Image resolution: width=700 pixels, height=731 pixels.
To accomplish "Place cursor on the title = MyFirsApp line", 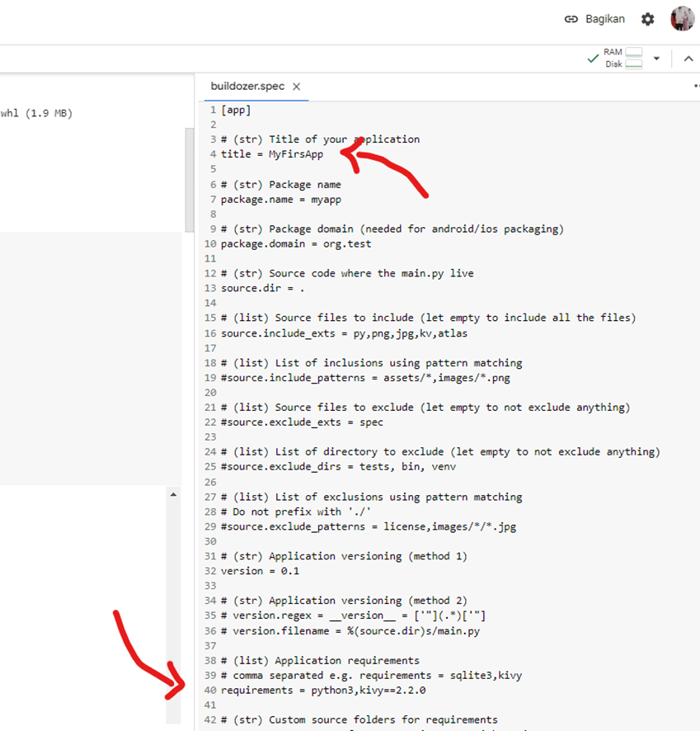I will pyautogui.click(x=272, y=154).
